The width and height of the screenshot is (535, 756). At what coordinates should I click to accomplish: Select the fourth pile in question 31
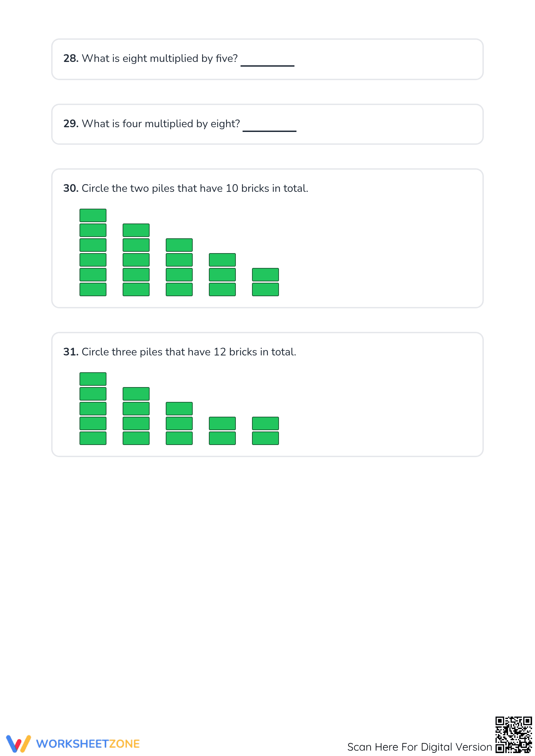click(222, 431)
